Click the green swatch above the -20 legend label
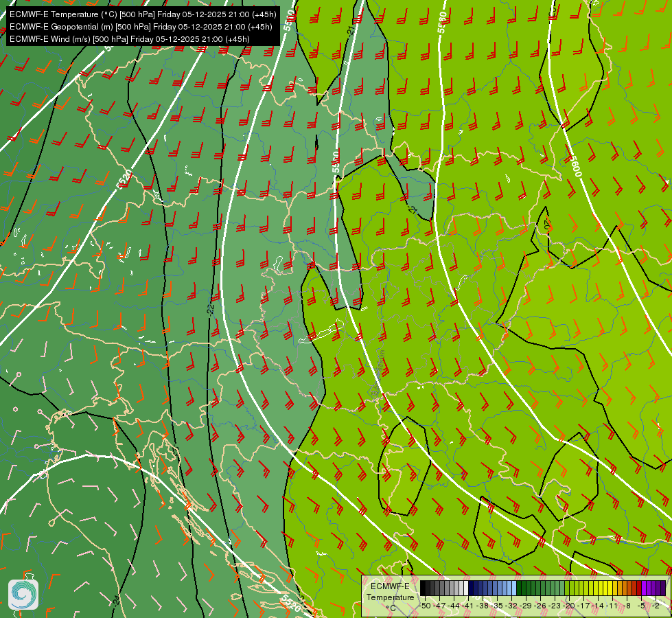The image size is (672, 618). (566, 588)
